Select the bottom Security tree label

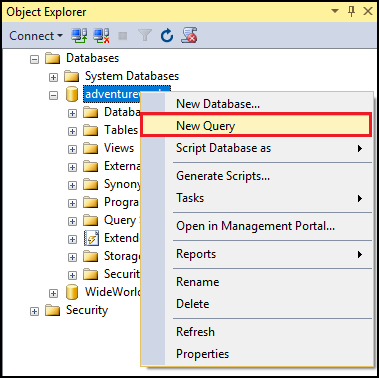(87, 310)
